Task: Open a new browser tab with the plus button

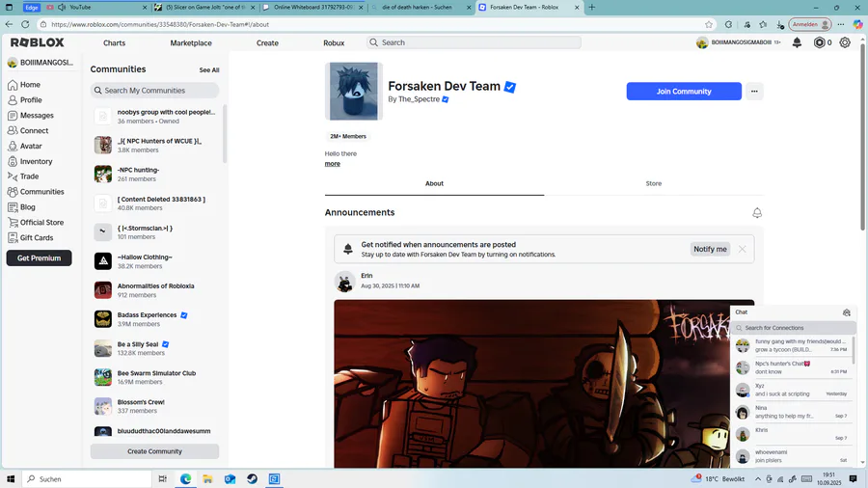Action: click(592, 7)
